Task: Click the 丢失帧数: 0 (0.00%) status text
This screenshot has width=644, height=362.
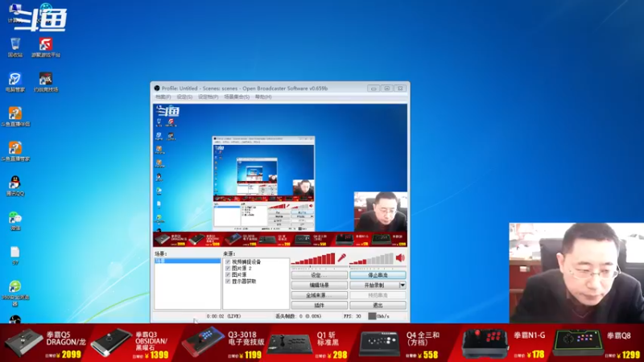Action: click(x=298, y=316)
